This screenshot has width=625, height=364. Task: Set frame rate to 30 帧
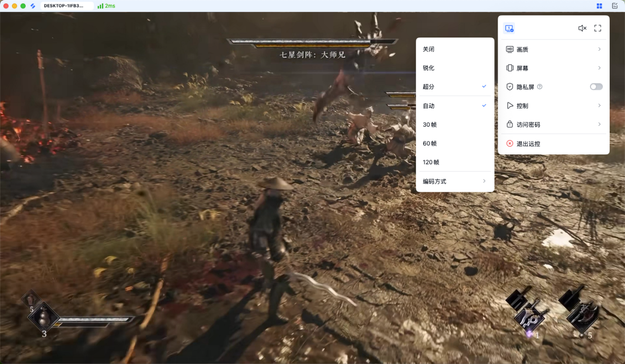(455, 125)
